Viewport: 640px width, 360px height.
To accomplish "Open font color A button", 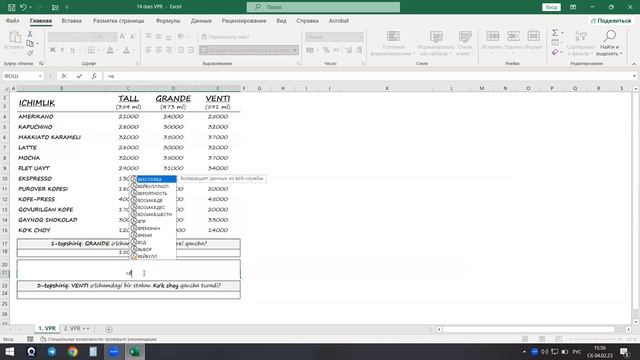I will pos(126,50).
